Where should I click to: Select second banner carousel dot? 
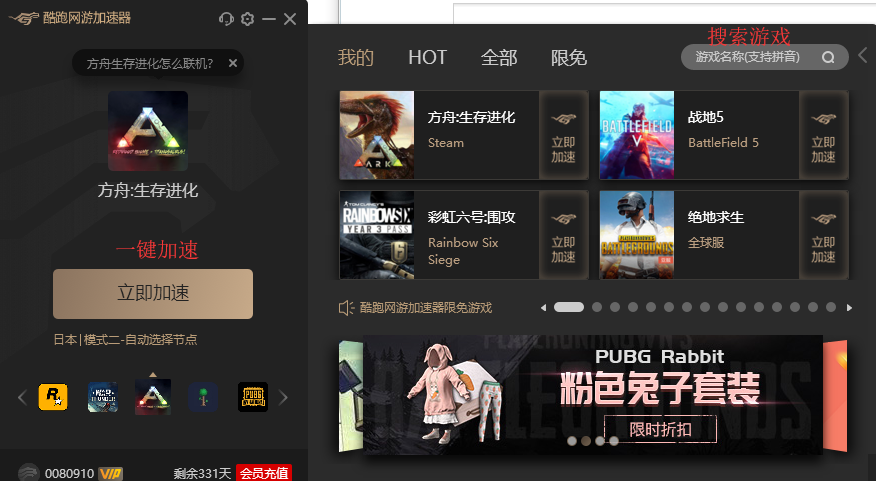tap(585, 441)
